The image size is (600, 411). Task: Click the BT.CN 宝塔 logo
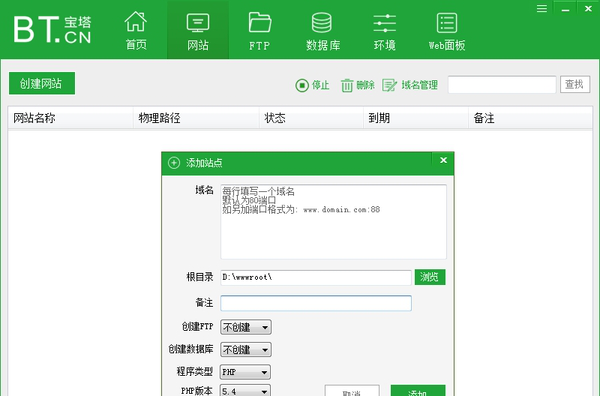click(52, 29)
